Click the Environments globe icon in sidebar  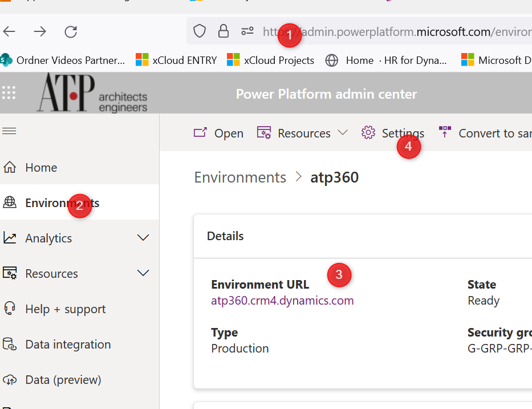point(10,203)
